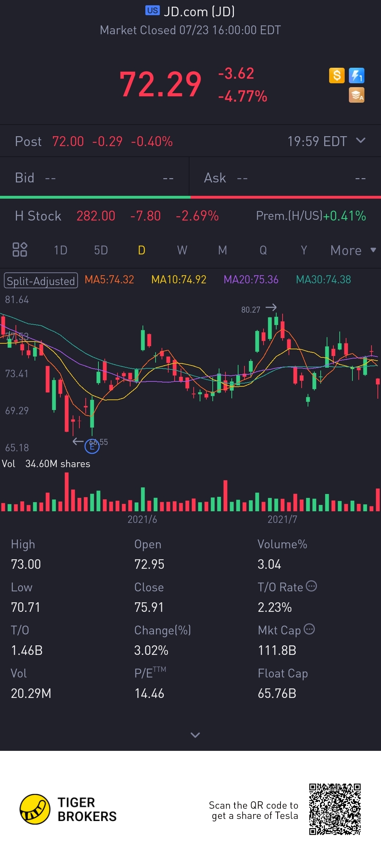Tap the Vol 34.60M shares label

[46, 464]
